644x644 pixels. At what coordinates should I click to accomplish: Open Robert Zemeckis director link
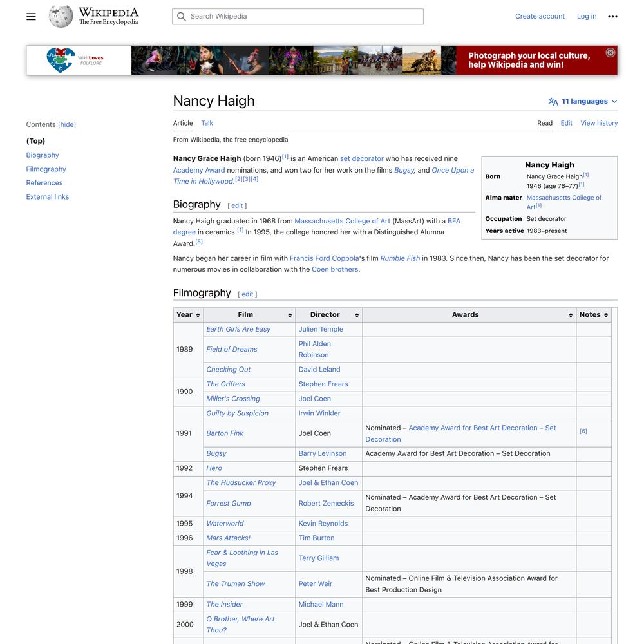(326, 503)
